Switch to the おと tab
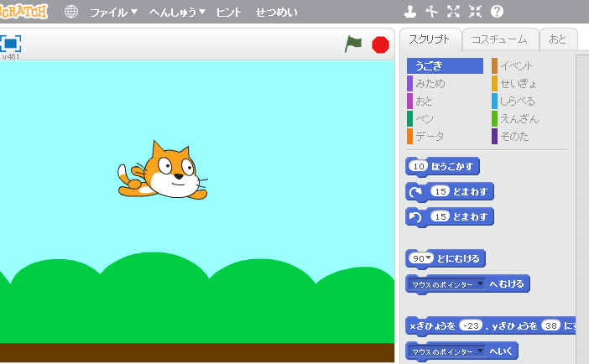 (x=559, y=39)
